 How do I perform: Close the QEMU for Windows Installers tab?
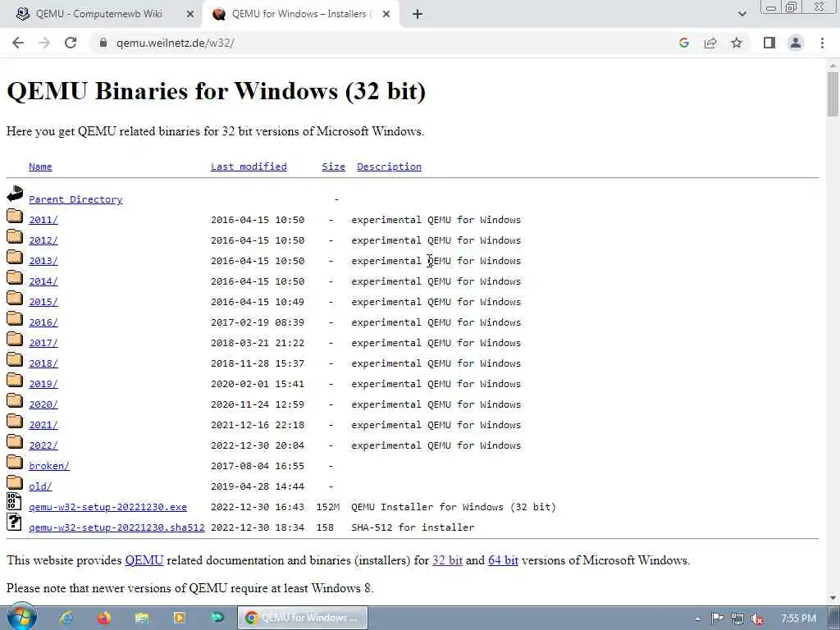point(386,15)
